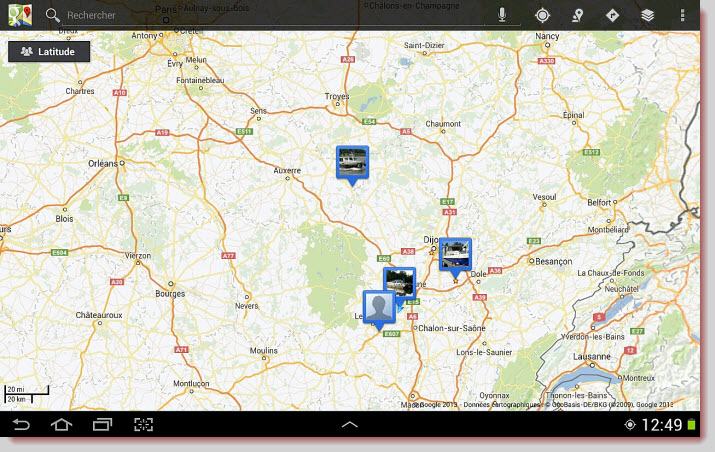
Task: Click the A77 highway shield
Action: coord(228,256)
